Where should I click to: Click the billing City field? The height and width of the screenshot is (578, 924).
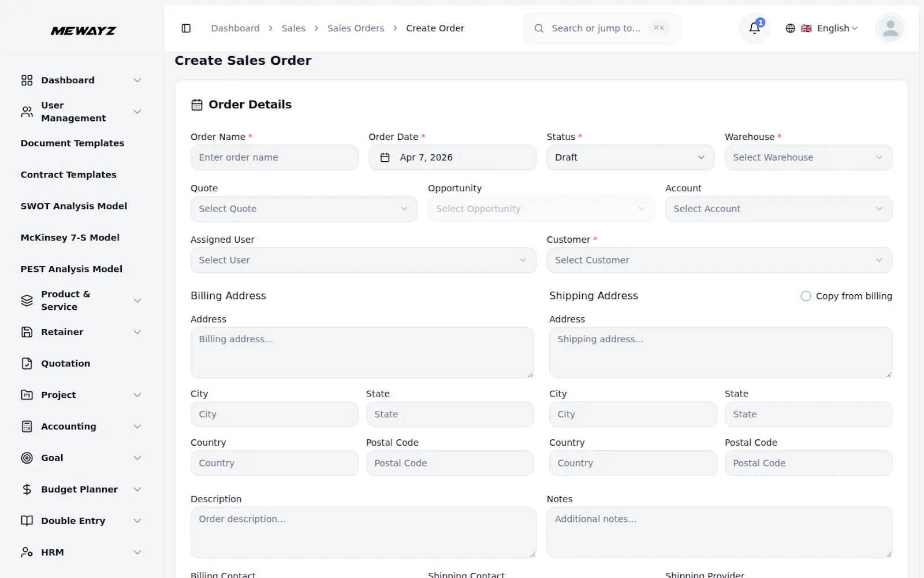(x=274, y=414)
